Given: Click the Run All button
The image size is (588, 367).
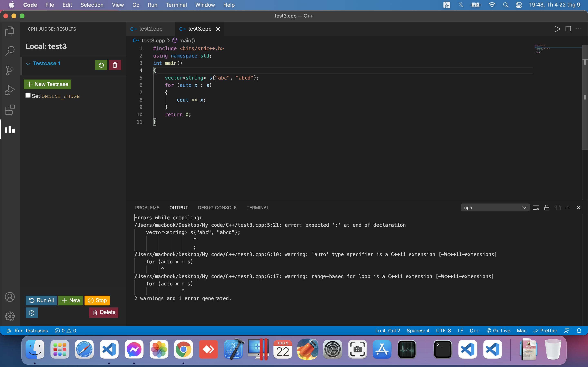Looking at the screenshot, I should click(x=41, y=300).
